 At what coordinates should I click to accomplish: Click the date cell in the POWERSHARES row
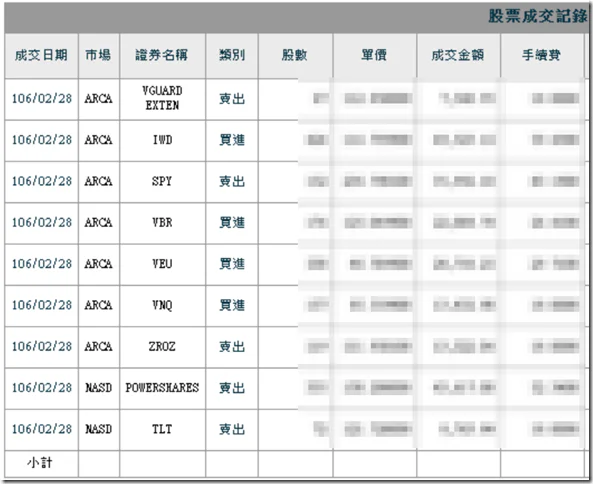point(42,388)
